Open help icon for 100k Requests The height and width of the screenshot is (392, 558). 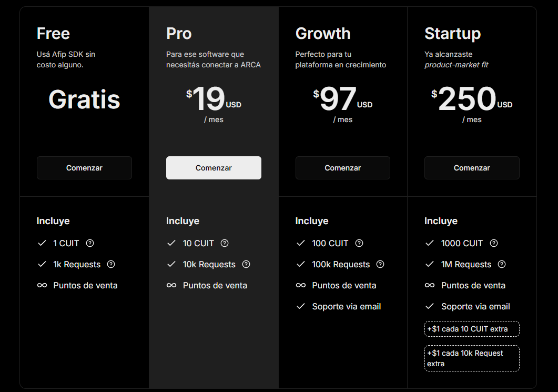point(380,264)
